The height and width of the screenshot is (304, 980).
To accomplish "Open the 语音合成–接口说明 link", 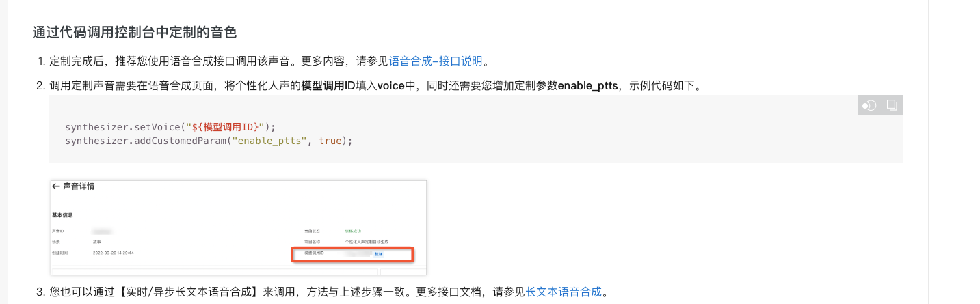I will coord(436,61).
